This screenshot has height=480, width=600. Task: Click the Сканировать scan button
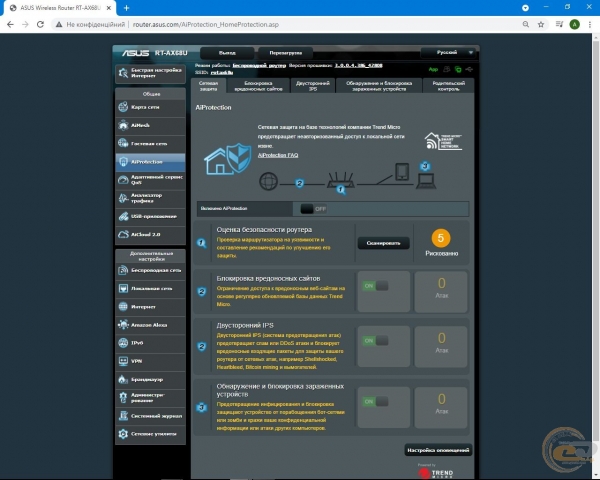(383, 243)
